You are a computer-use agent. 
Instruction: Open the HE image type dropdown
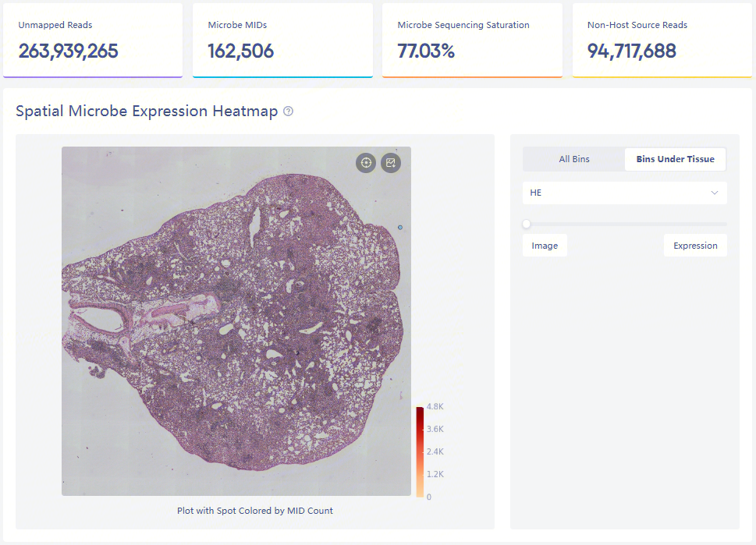(624, 193)
